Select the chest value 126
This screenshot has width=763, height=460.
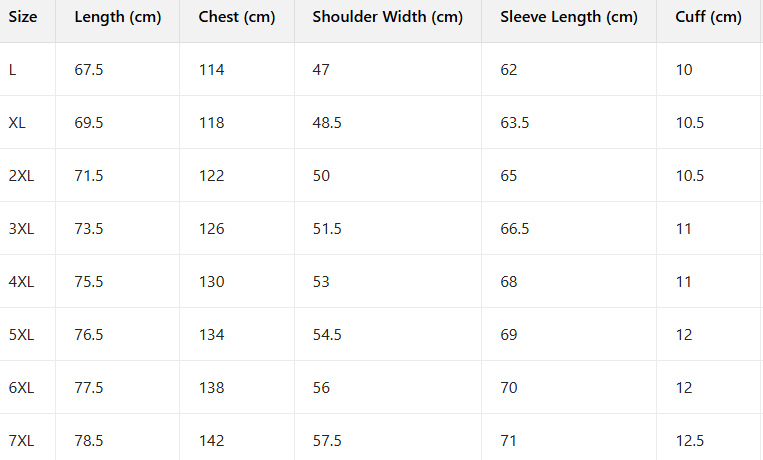tap(211, 229)
